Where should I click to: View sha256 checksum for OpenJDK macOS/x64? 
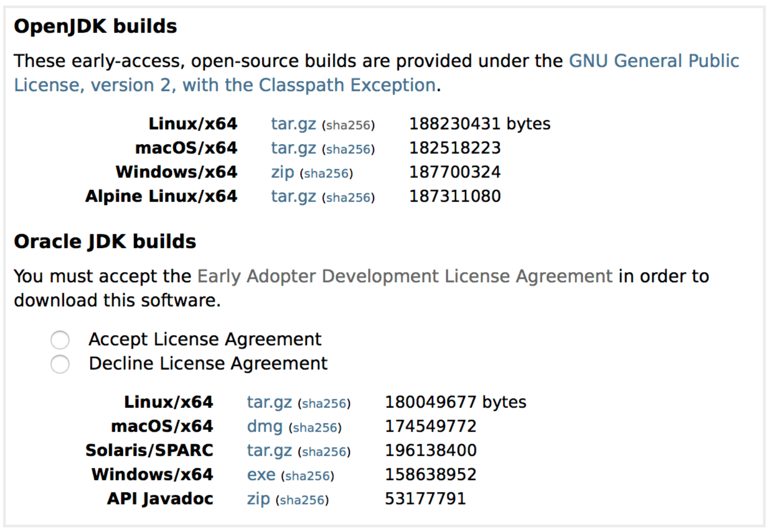point(348,149)
